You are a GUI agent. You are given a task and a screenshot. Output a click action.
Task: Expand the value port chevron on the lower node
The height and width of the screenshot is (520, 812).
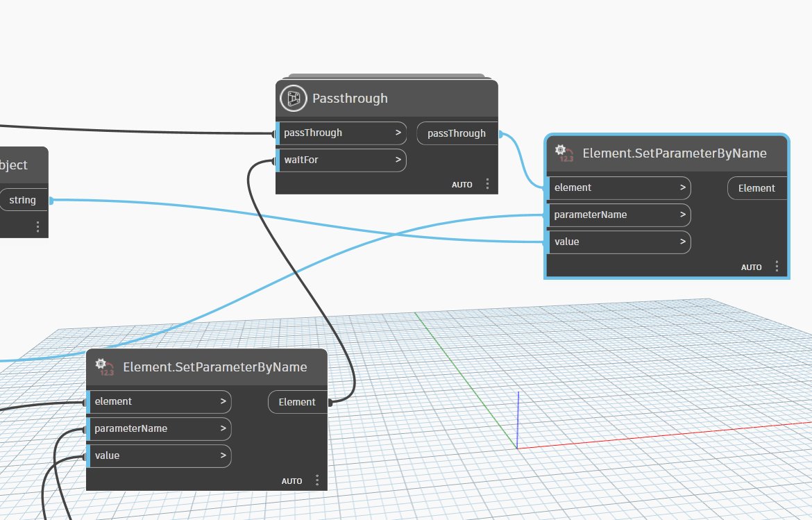tap(223, 455)
